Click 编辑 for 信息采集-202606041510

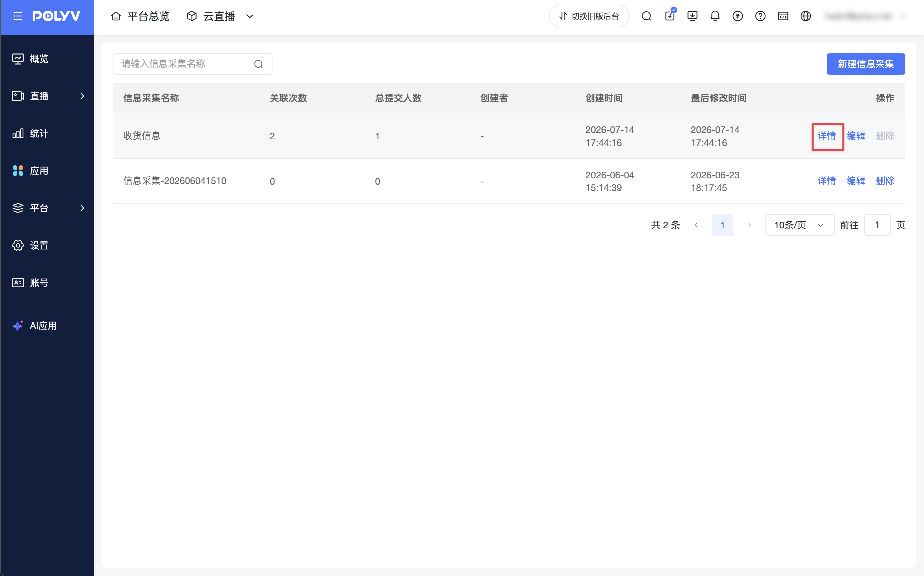click(856, 181)
